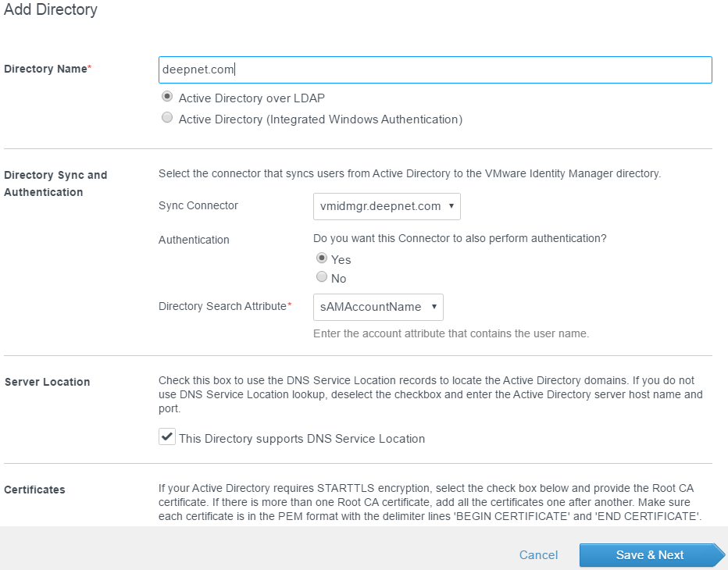
Task: Toggle the DNS Service Location checkbox
Action: pyautogui.click(x=167, y=437)
